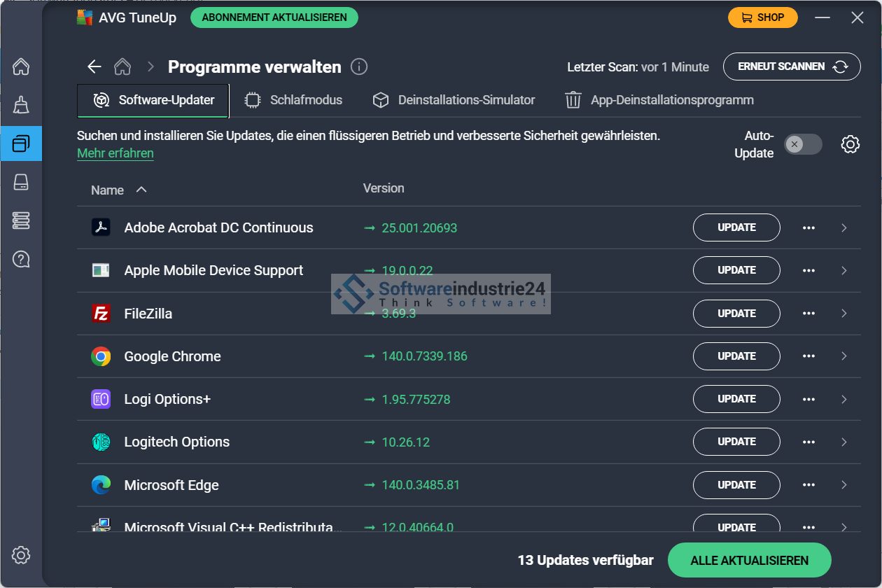Sort list by Name column header

click(x=108, y=190)
